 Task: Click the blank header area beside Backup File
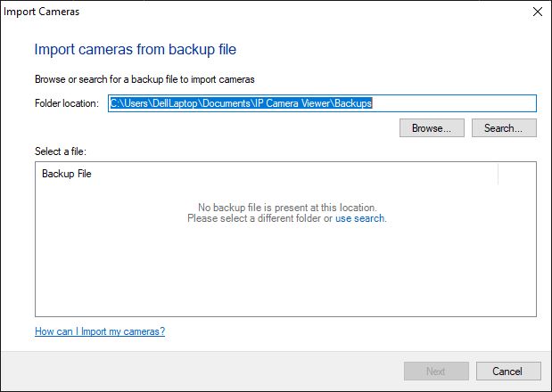point(517,174)
